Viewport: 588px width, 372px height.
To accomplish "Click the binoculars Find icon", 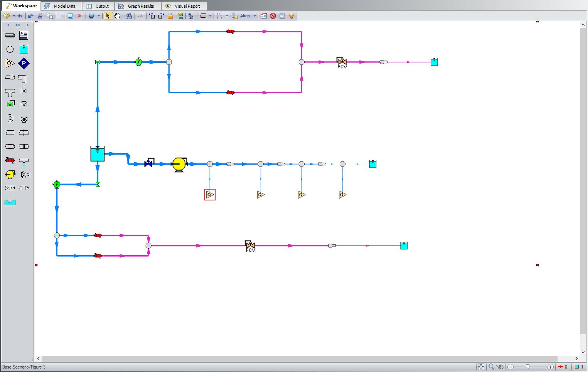I will [129, 16].
